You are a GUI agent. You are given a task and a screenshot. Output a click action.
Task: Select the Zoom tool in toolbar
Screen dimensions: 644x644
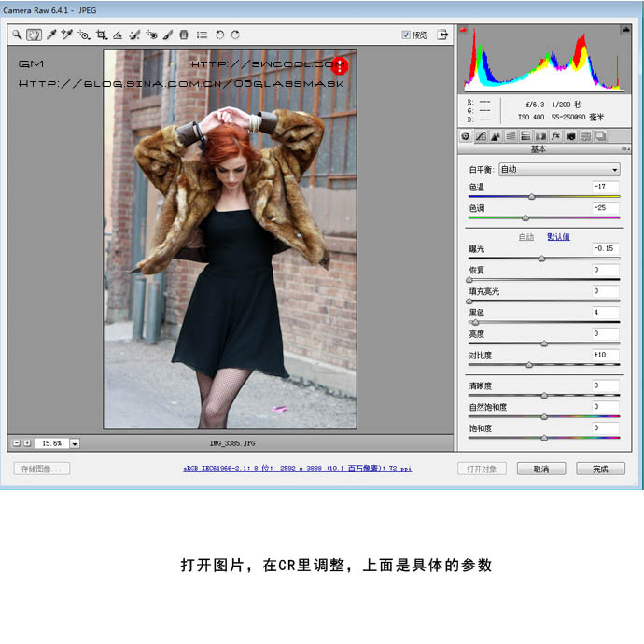click(17, 35)
